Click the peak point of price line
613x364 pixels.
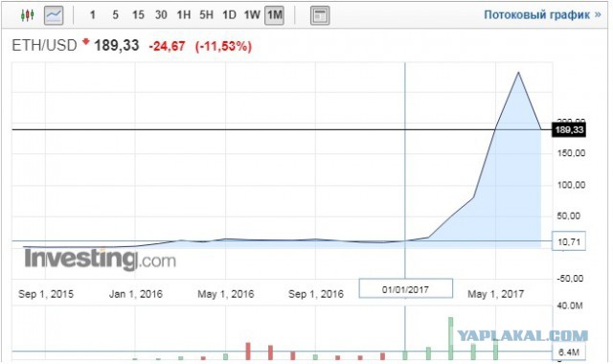[518, 73]
